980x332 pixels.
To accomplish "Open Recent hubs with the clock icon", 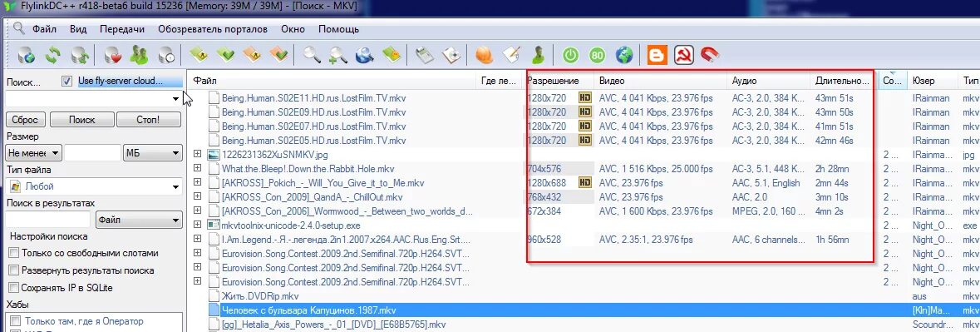I will click(167, 56).
